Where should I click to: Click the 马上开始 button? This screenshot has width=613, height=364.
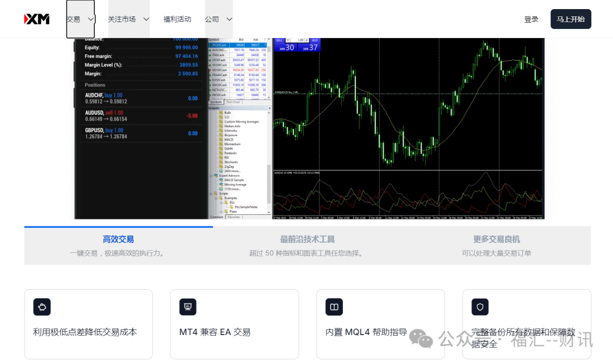click(570, 19)
